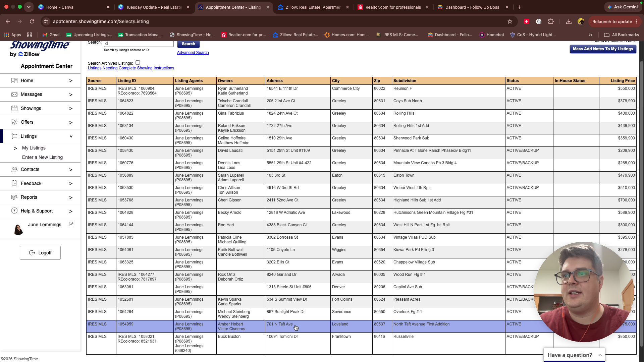Click Relaunch to update button
644x362 pixels.
click(614, 21)
